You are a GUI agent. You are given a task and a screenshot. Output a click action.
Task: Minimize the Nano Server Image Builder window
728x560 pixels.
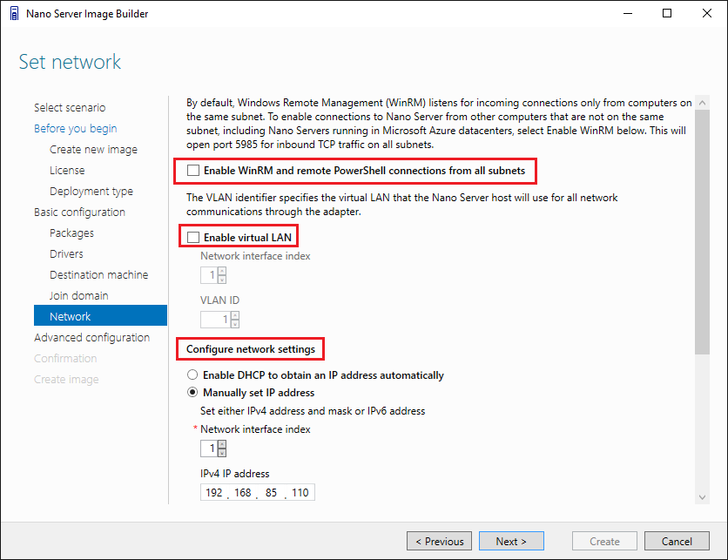point(628,13)
